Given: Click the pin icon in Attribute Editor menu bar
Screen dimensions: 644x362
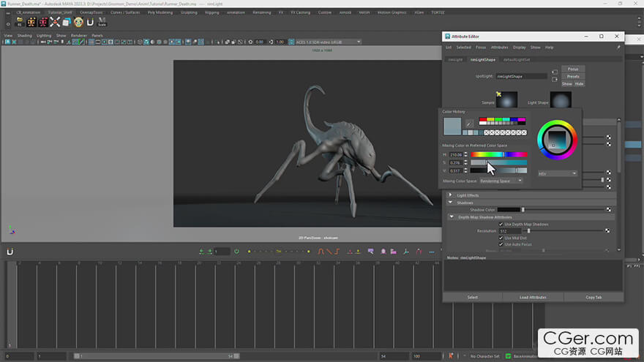Looking at the screenshot, I should pyautogui.click(x=618, y=47).
